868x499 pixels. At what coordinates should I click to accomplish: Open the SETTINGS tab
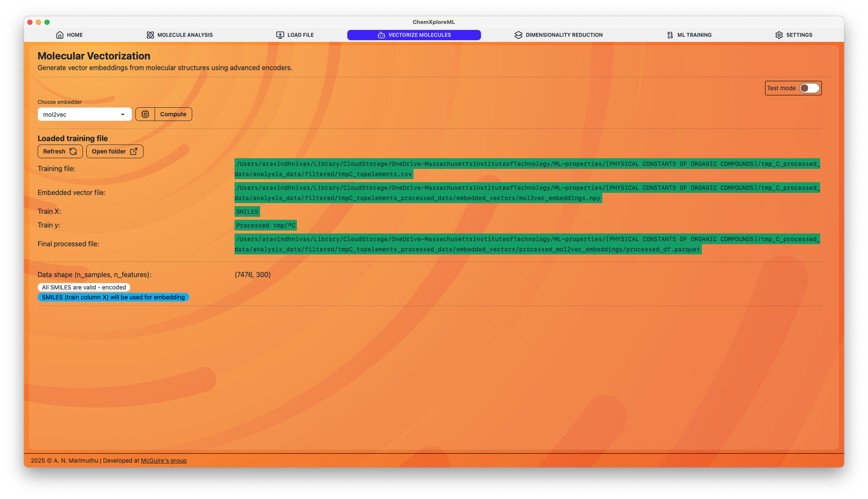click(x=794, y=35)
